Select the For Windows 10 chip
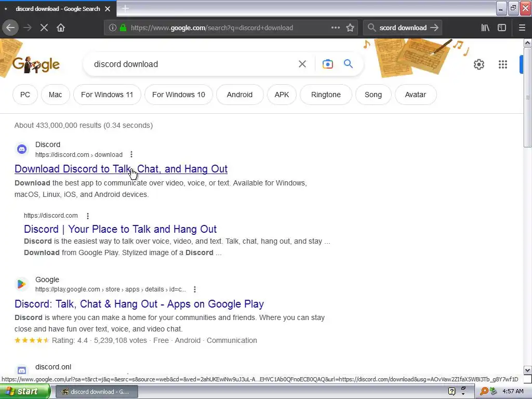Viewport: 532px width, 399px height. pos(179,95)
